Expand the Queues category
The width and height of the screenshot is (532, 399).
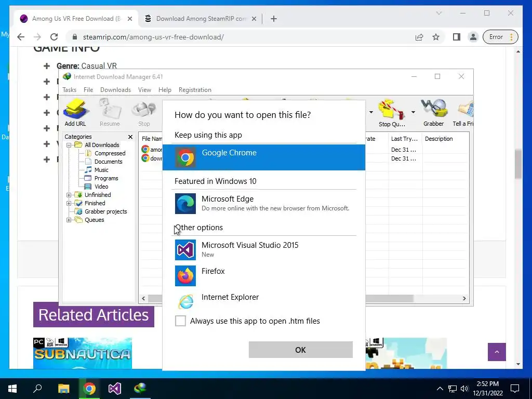[69, 220]
